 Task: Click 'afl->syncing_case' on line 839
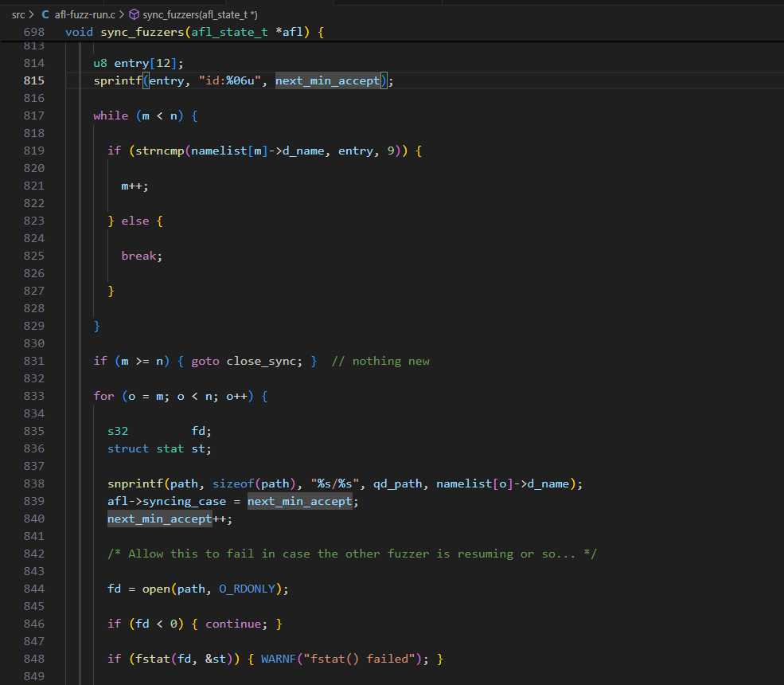(x=167, y=501)
